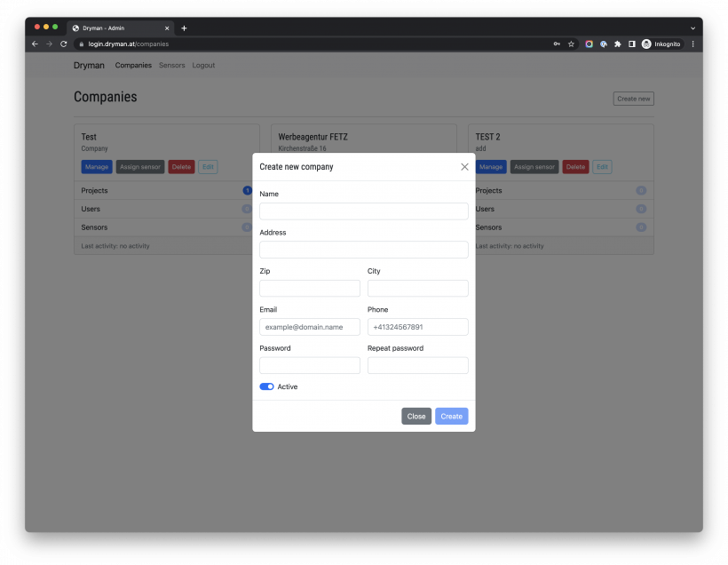
Task: Open Chrome three-dot menu
Action: pyautogui.click(x=692, y=44)
